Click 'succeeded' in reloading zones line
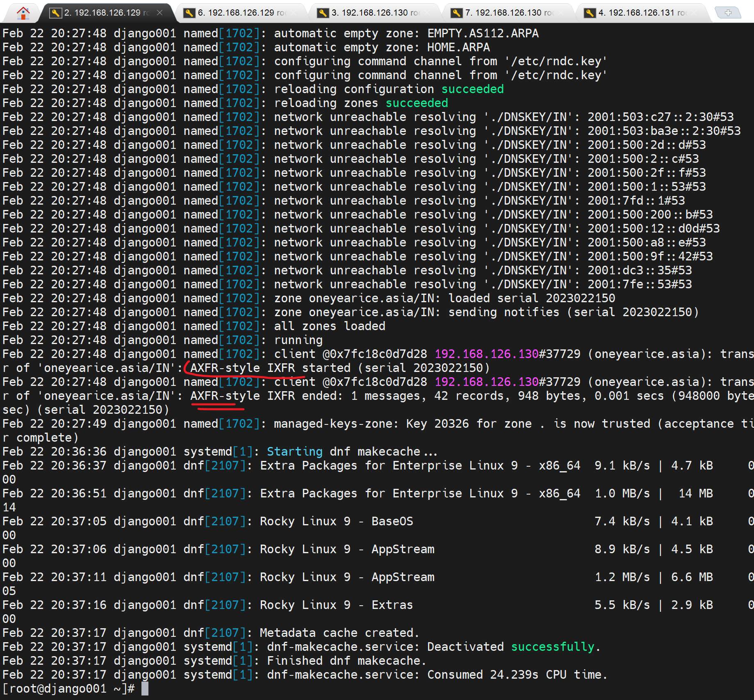Image resolution: width=754 pixels, height=700 pixels. [417, 103]
